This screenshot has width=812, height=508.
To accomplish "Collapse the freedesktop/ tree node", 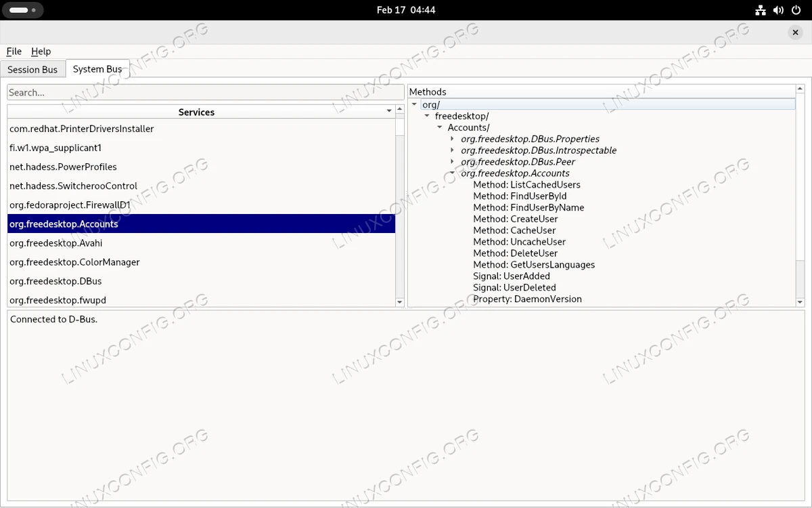I will [427, 116].
